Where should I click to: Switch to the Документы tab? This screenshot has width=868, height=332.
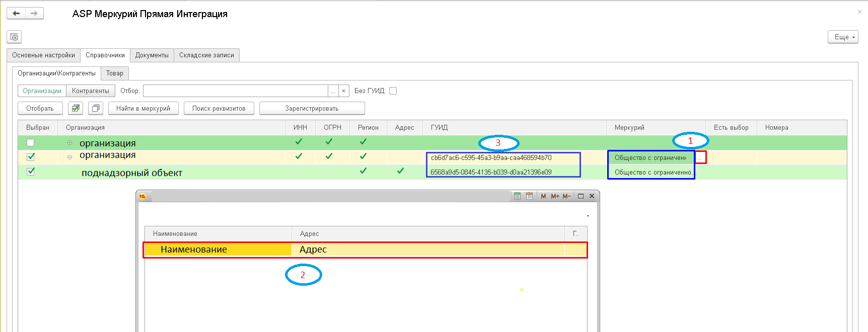point(152,55)
